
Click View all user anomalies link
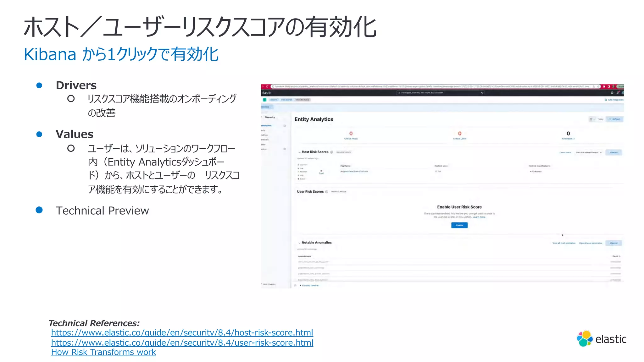(x=591, y=243)
